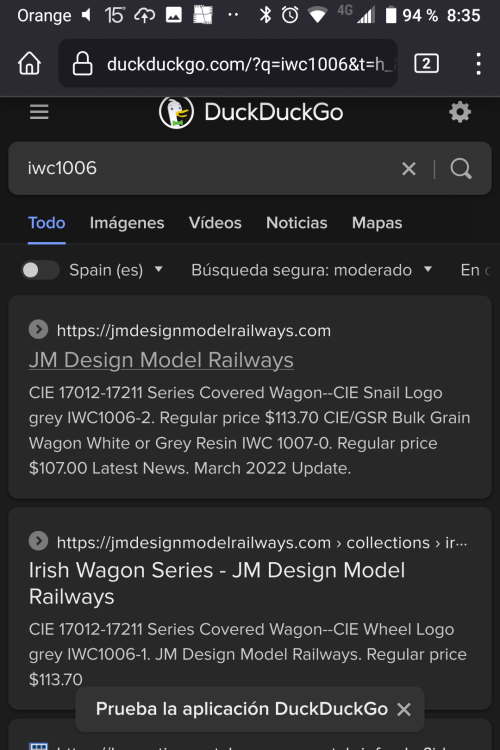The width and height of the screenshot is (500, 750).
Task: Tap the Wi-Fi status icon
Action: 317,15
